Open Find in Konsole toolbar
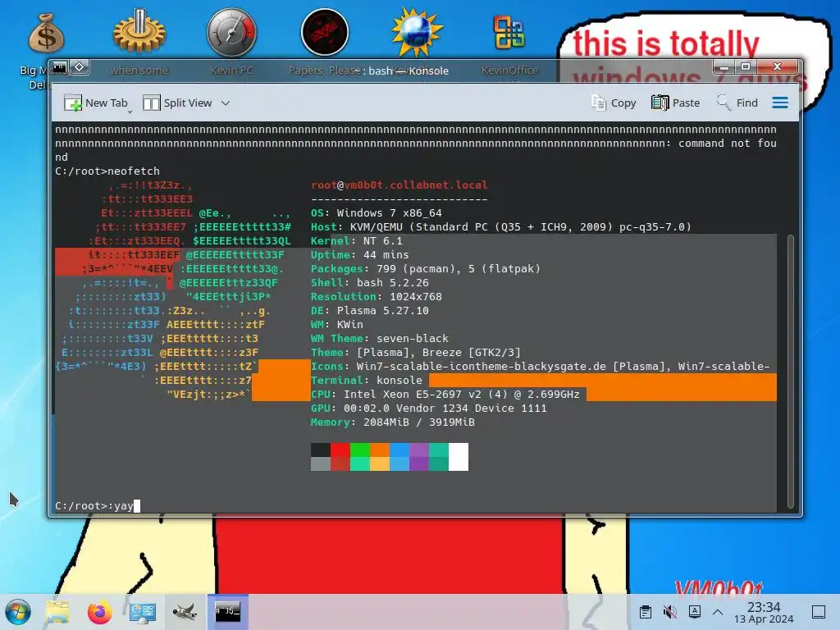The image size is (840, 630). (737, 103)
